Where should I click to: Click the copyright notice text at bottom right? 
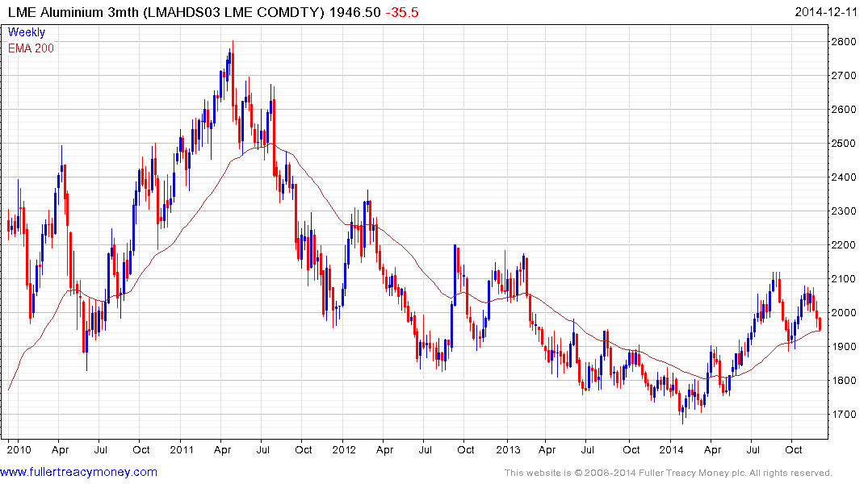point(669,473)
